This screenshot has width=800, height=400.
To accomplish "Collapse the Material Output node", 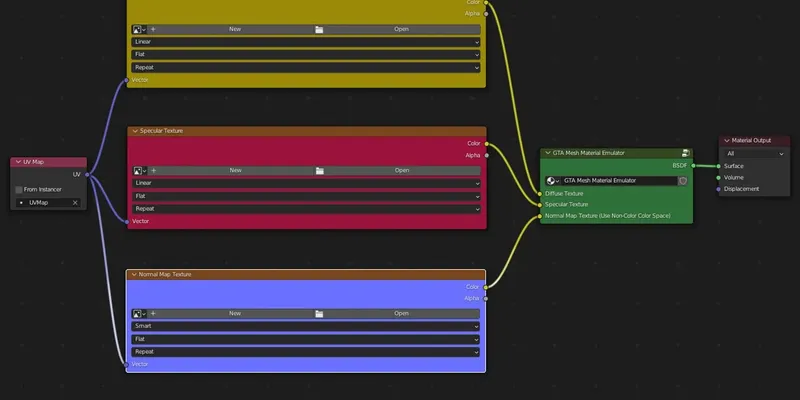I will [727, 141].
